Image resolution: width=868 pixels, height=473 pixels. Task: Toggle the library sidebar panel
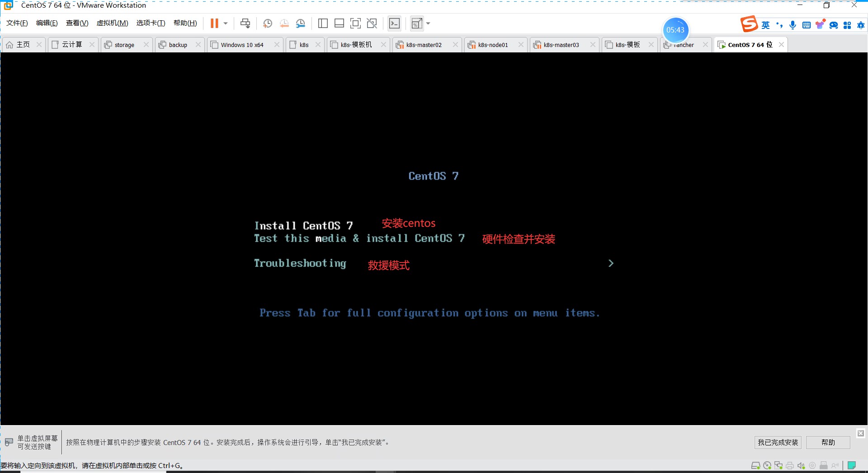323,23
